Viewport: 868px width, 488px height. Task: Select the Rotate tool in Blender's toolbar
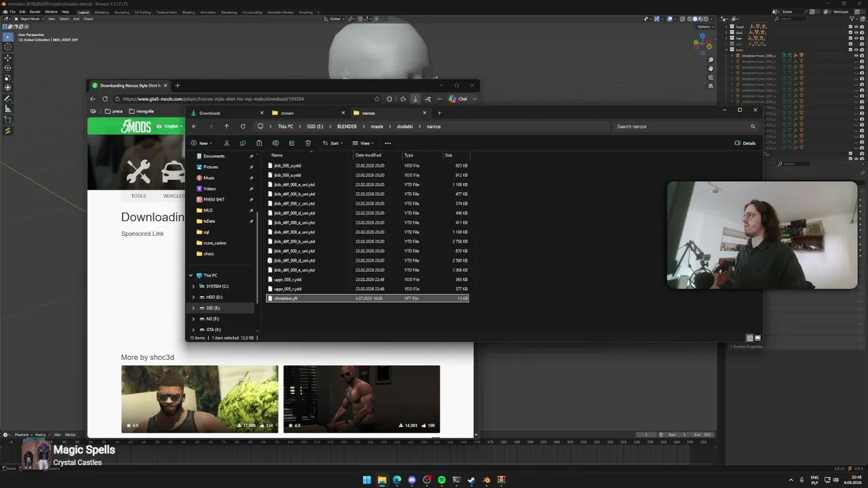coord(8,68)
